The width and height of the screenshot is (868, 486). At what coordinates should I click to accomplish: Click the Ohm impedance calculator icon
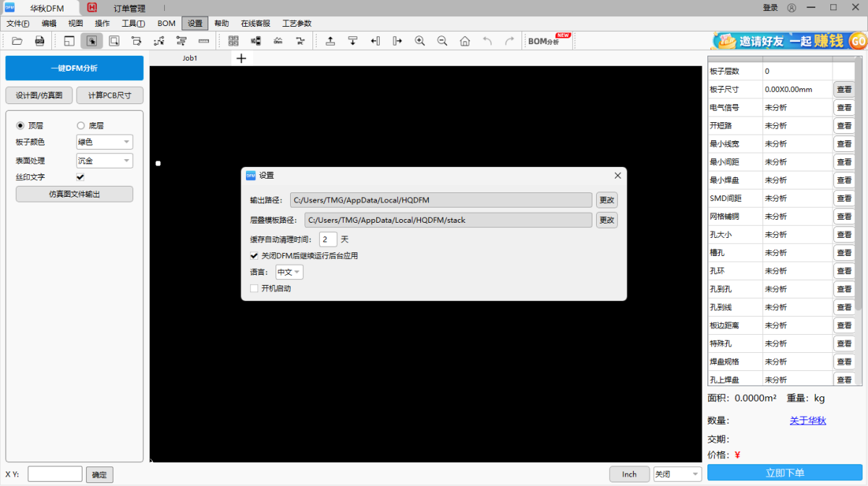click(278, 41)
